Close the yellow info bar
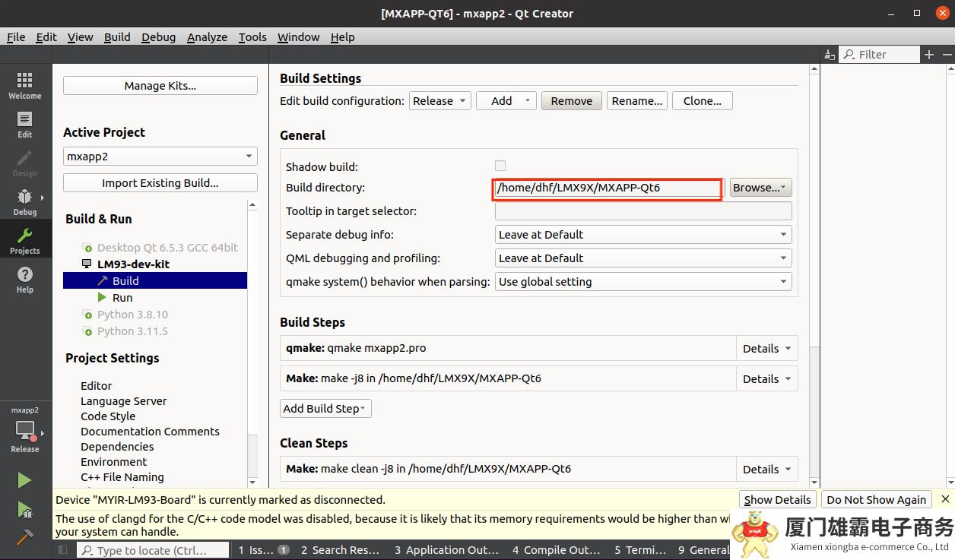Viewport: 955px width, 560px height. pyautogui.click(x=945, y=499)
